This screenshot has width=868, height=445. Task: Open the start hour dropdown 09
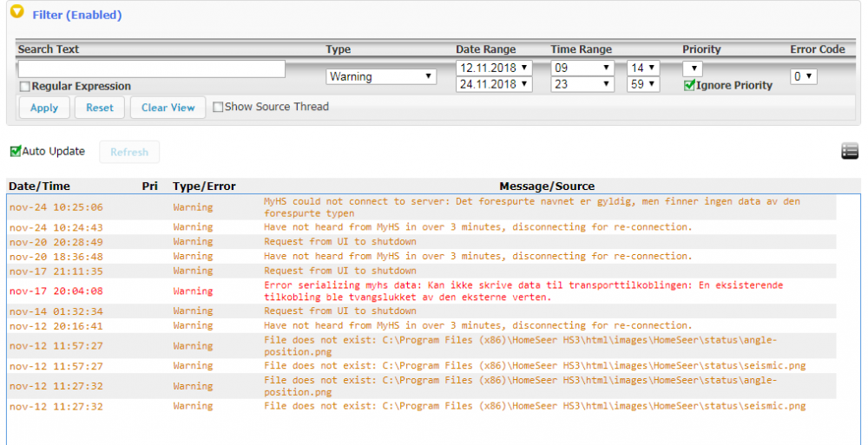tap(582, 68)
